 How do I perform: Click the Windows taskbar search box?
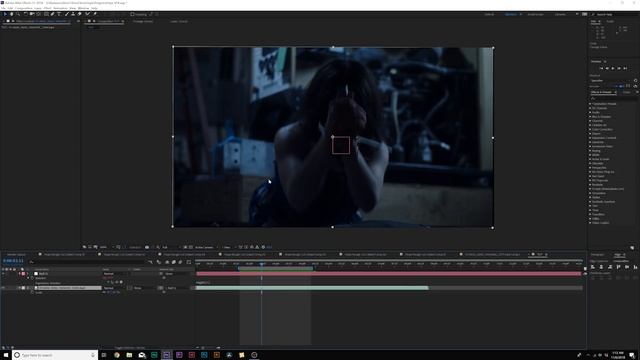[55, 355]
